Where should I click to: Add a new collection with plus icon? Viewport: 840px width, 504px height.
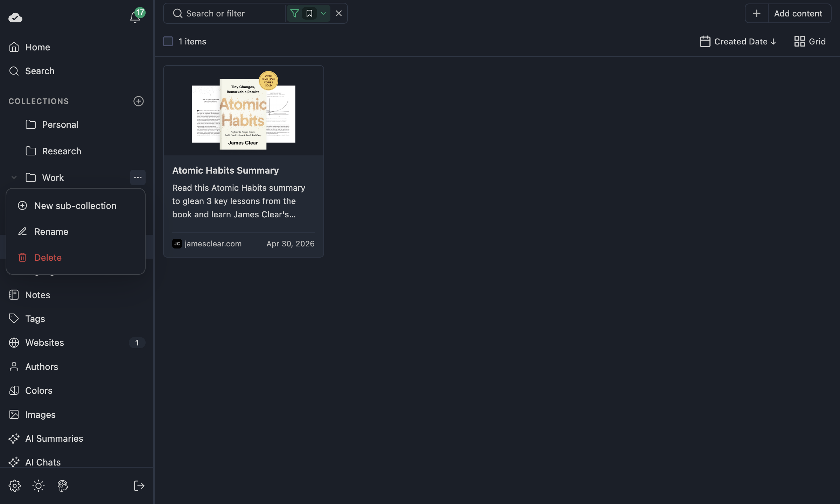click(x=139, y=101)
